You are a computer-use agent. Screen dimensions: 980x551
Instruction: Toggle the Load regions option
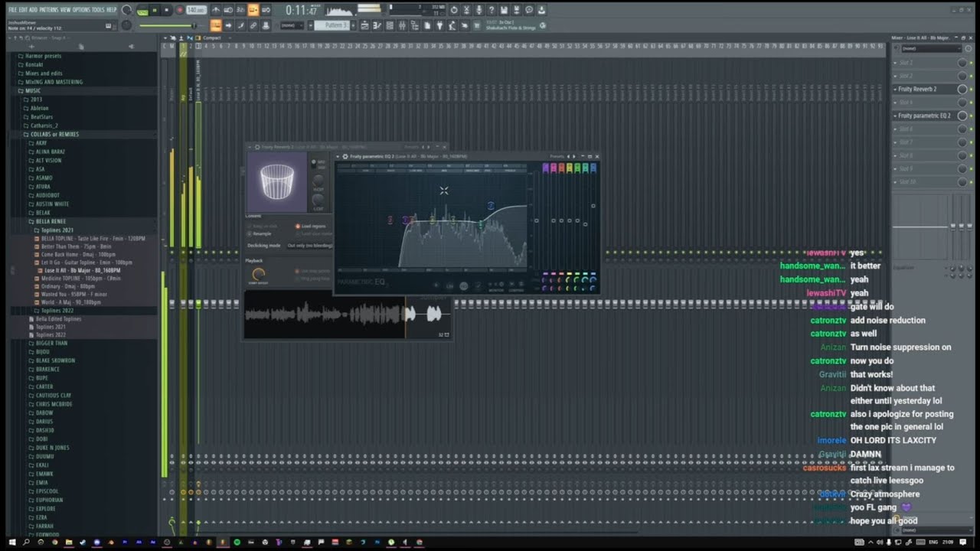311,227
